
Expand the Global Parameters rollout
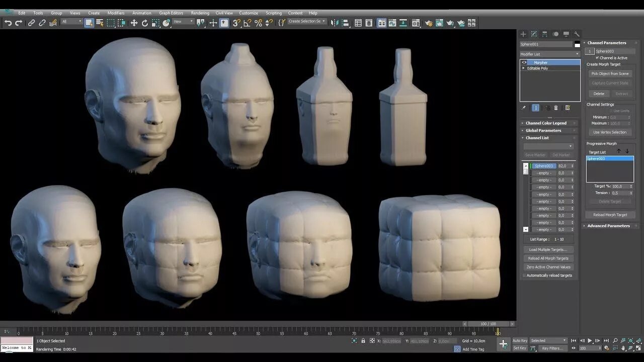pyautogui.click(x=543, y=130)
